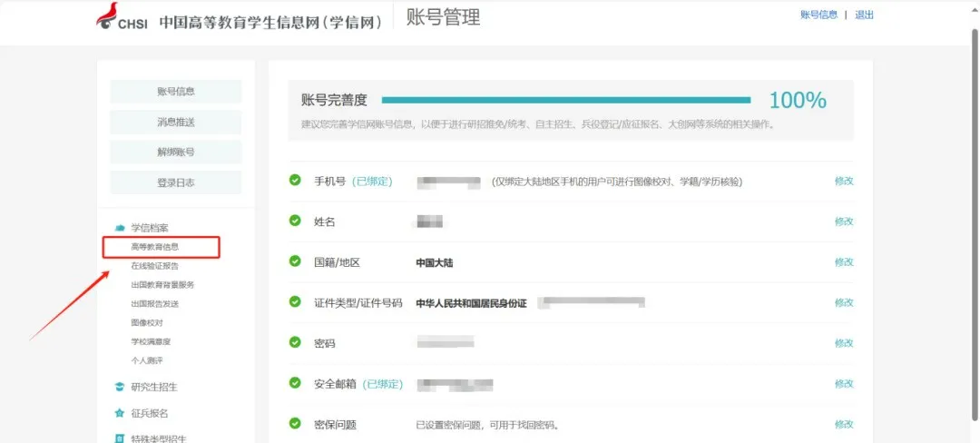Expand the 征兵报名 section
Screen dimensions: 980x443
pos(150,413)
